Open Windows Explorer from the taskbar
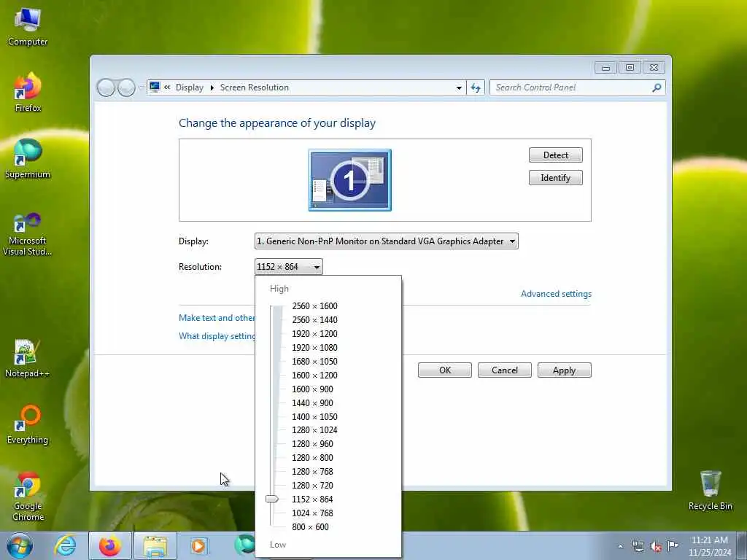This screenshot has height=560, width=747. [155, 545]
